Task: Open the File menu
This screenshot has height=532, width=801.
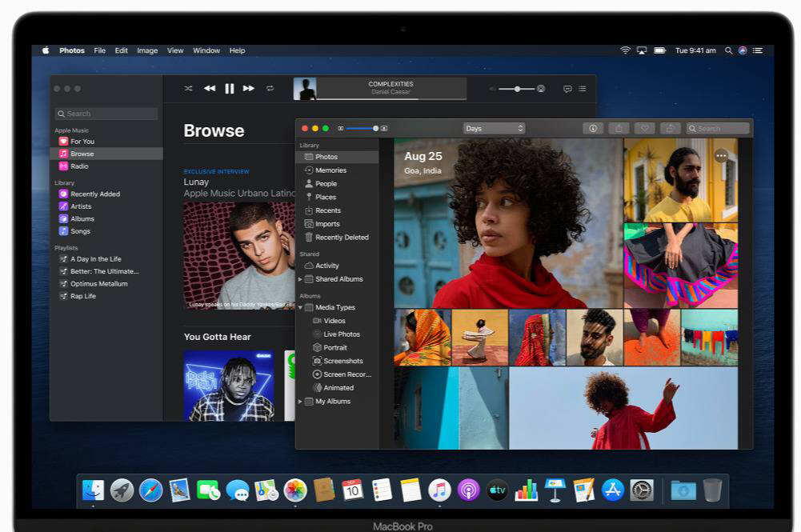Action: click(99, 50)
